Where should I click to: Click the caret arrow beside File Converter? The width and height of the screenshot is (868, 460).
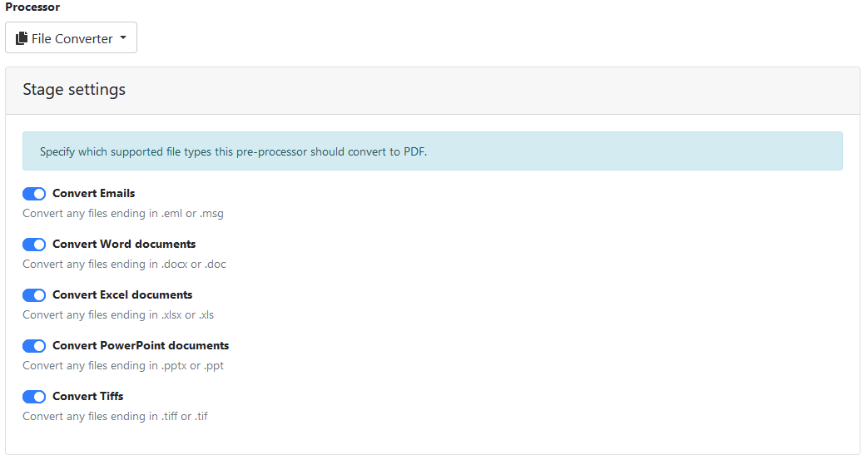tap(123, 38)
